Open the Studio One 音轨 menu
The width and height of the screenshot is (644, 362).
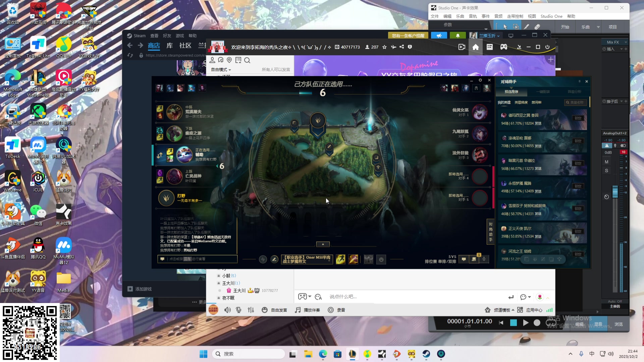coord(473,16)
